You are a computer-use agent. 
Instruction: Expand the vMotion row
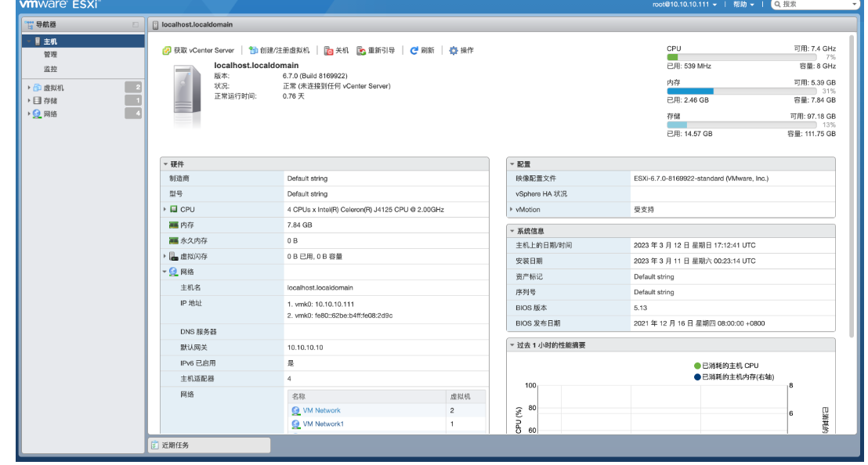511,210
